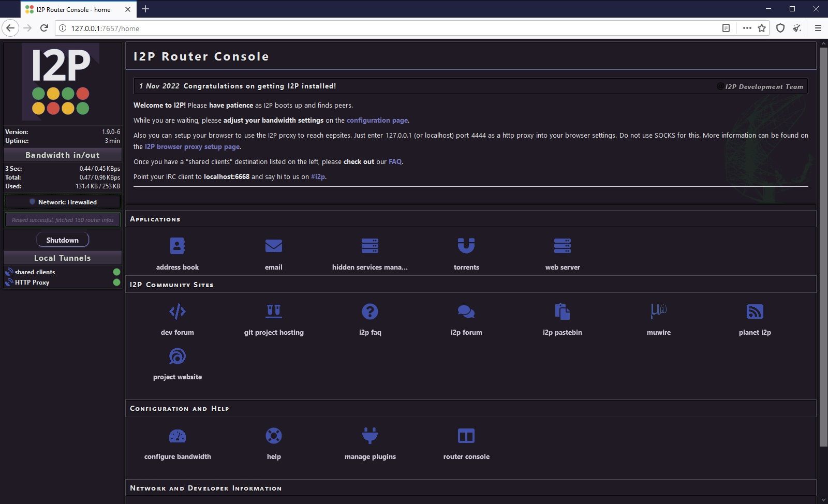The height and width of the screenshot is (504, 828).
Task: Open the address book application icon
Action: click(x=178, y=246)
